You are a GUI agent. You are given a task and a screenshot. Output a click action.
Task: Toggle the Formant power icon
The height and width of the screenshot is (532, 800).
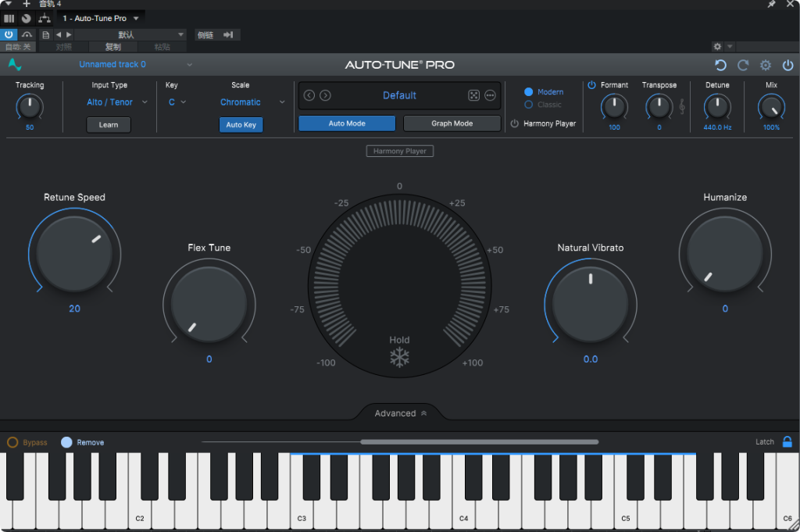pyautogui.click(x=592, y=84)
